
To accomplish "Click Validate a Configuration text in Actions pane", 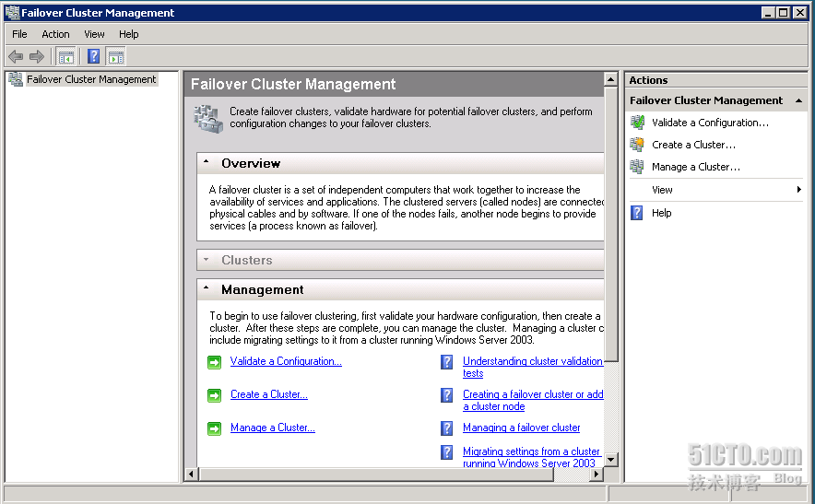I will point(710,123).
